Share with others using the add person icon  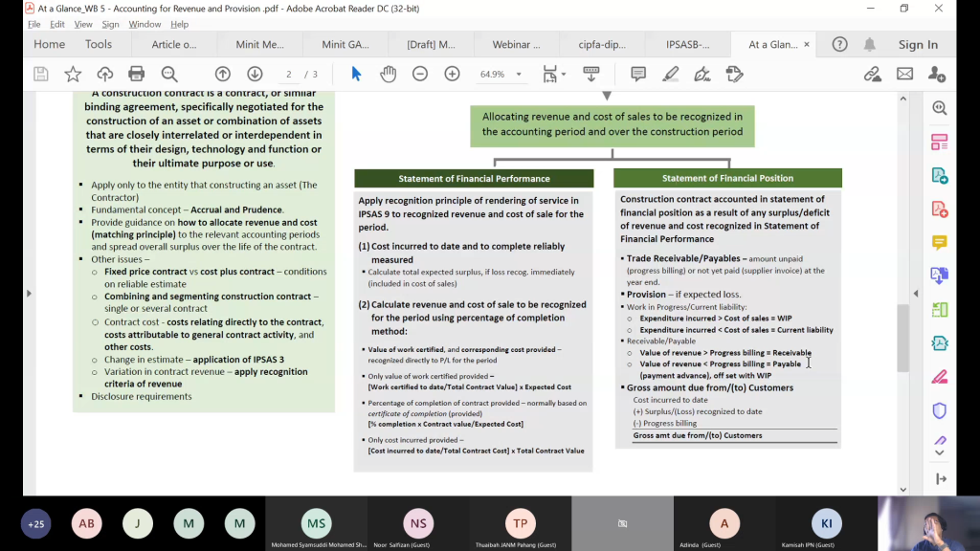pyautogui.click(x=936, y=75)
